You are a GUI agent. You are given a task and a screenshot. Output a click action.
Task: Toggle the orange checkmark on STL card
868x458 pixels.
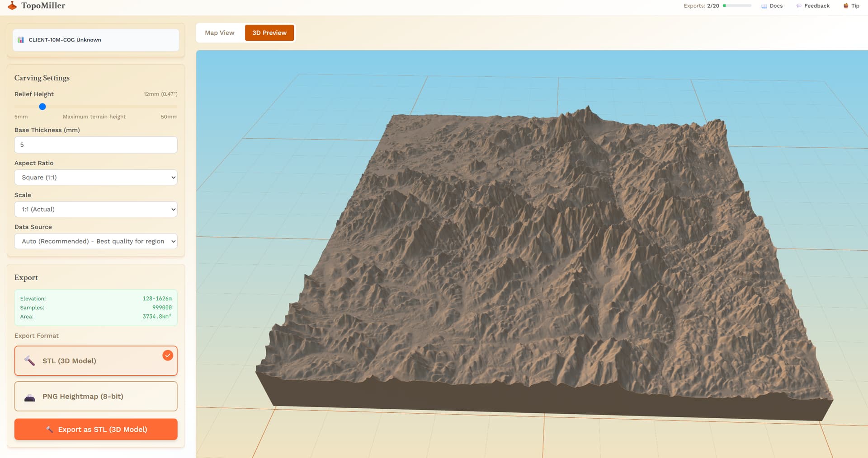click(168, 355)
